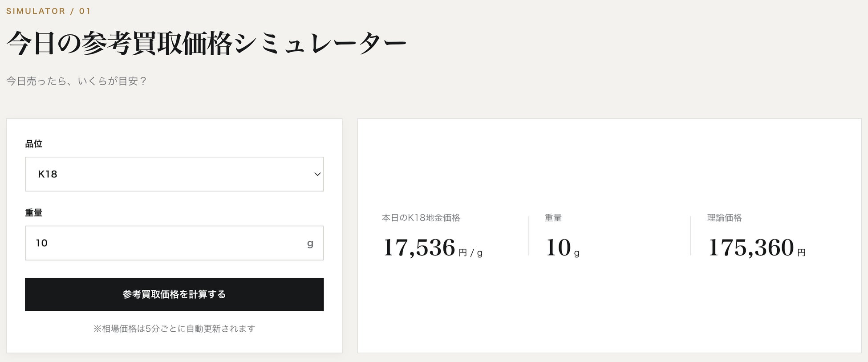This screenshot has width=868, height=362.
Task: Click the 今日売ったら、いくらが目安？ subtitle
Action: pos(77,81)
